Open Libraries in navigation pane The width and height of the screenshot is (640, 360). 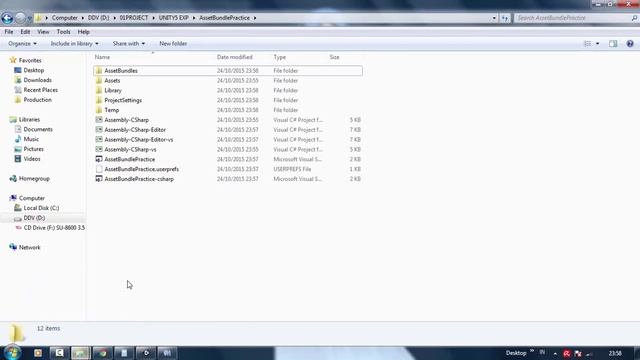(29, 120)
